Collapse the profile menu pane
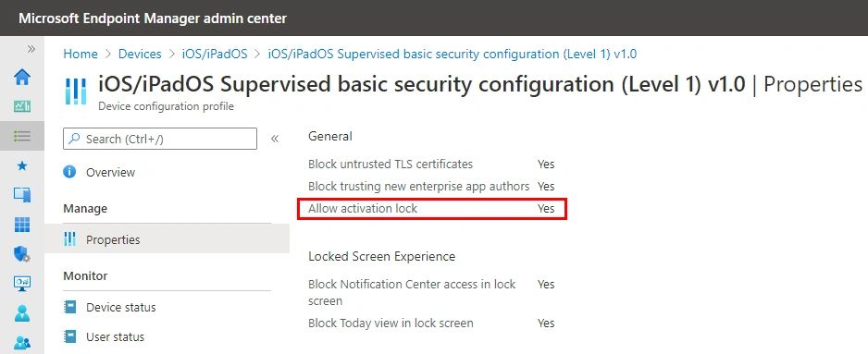868x354 pixels. (275, 139)
